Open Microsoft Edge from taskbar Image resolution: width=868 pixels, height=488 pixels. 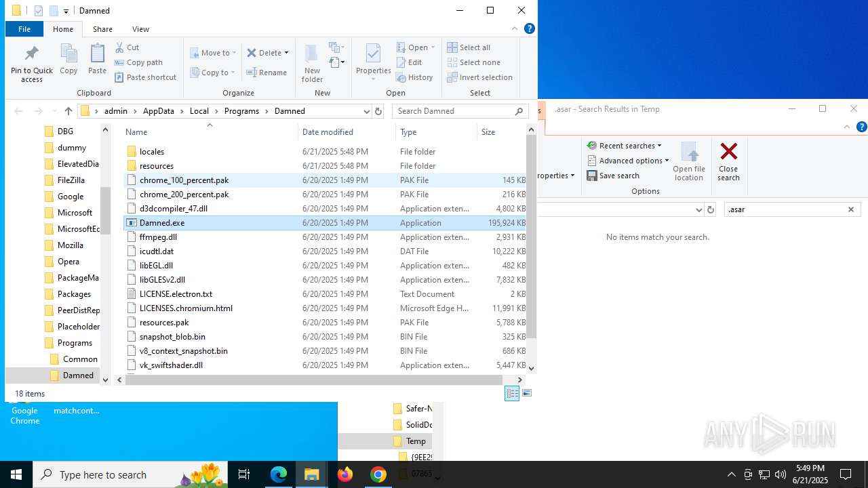(279, 474)
